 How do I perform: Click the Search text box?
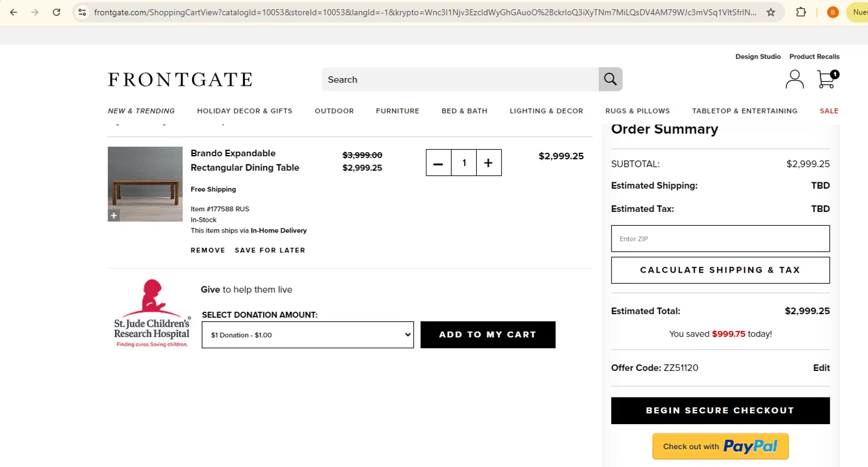(460, 79)
